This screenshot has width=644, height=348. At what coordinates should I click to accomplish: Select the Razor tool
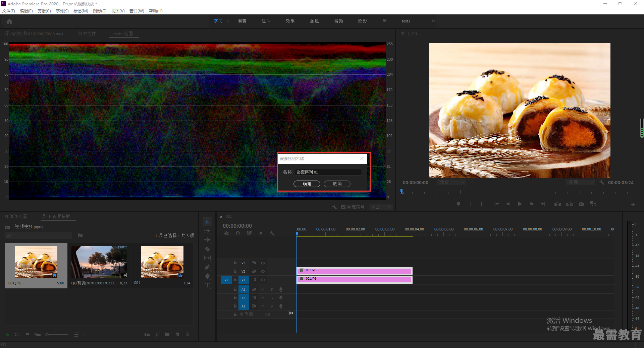pyautogui.click(x=207, y=249)
